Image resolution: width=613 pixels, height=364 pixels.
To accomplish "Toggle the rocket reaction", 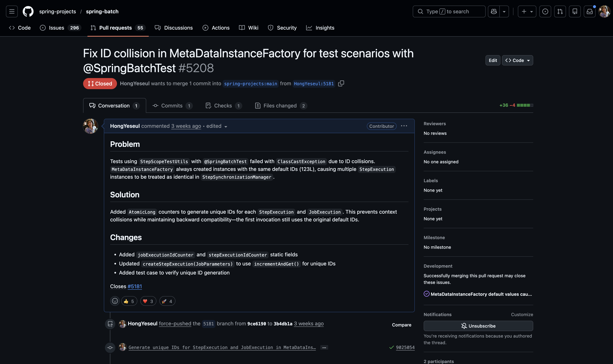I will (167, 301).
